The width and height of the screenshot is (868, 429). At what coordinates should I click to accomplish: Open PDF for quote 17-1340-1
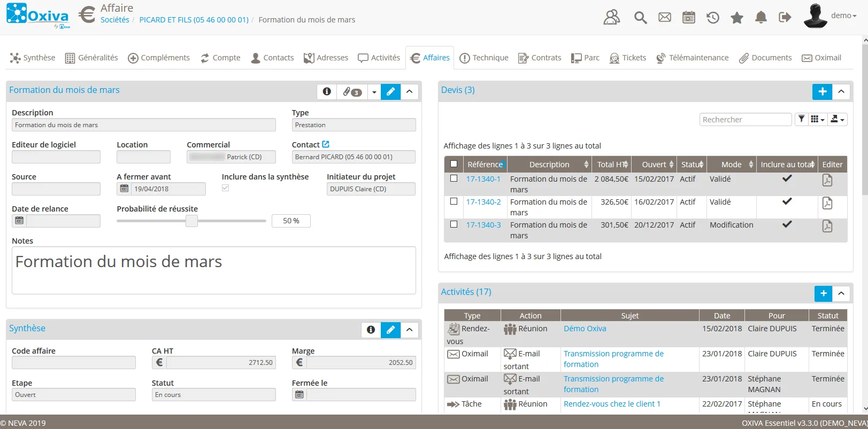click(827, 180)
